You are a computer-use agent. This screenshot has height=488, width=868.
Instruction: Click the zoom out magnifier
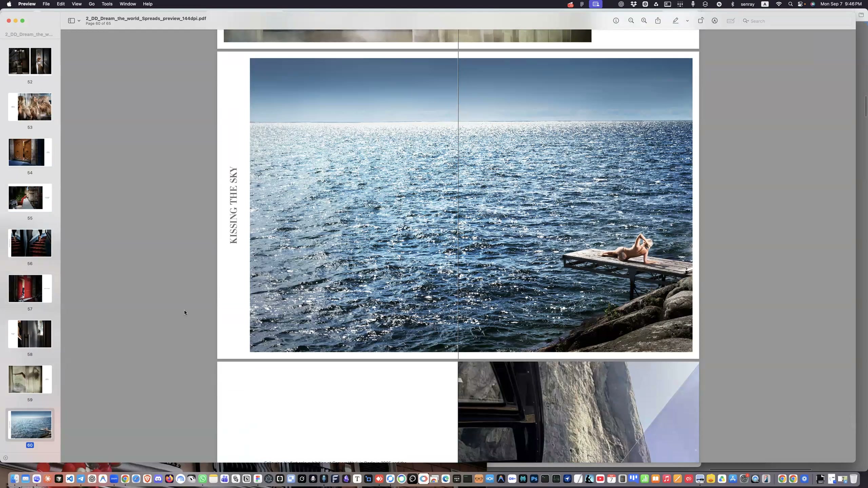[x=631, y=21]
